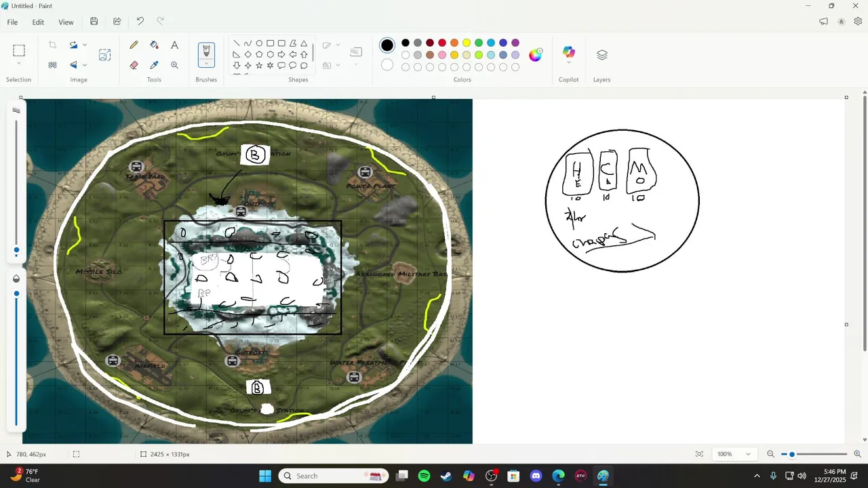Select the Fill bucket tool

tap(154, 45)
